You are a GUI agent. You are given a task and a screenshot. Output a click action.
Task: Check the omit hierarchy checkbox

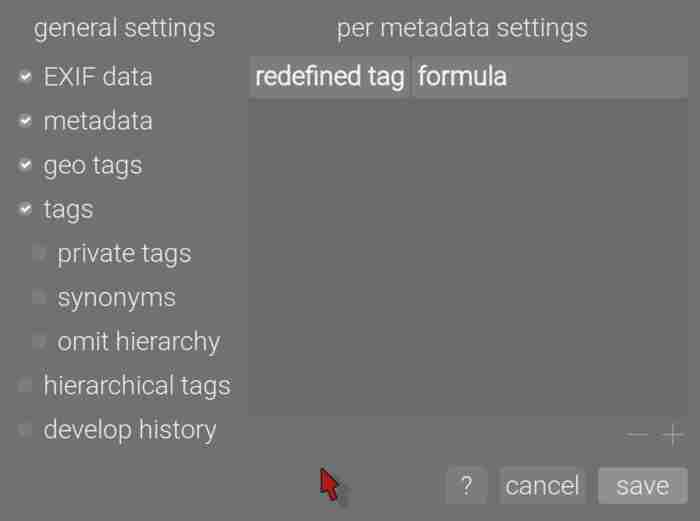point(39,341)
